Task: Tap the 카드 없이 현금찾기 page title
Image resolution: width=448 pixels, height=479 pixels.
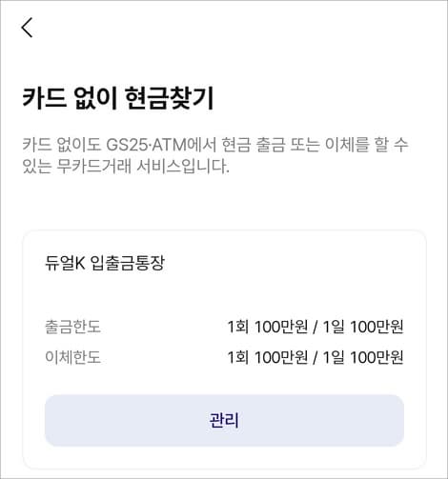Action: tap(118, 98)
